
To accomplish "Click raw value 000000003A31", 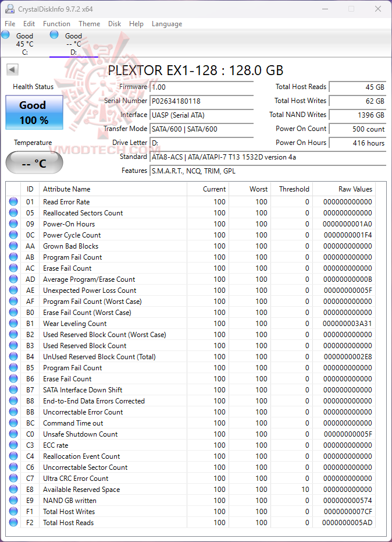I will [347, 323].
